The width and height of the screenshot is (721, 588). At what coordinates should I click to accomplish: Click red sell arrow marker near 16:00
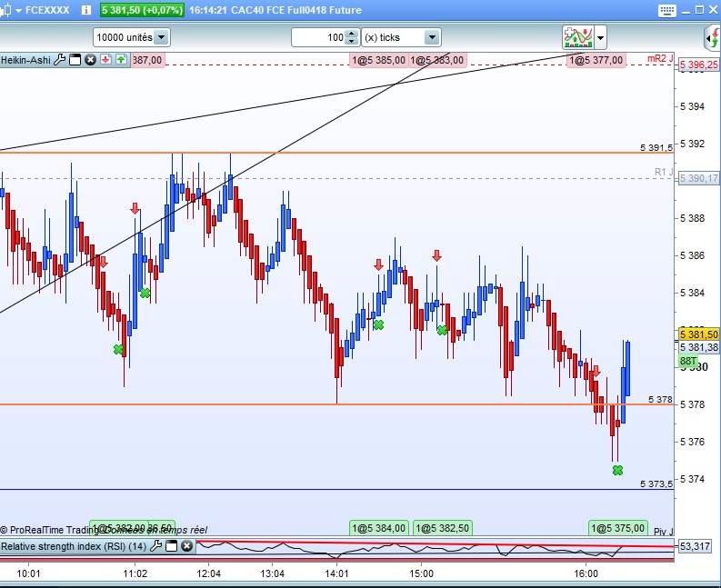pos(596,372)
